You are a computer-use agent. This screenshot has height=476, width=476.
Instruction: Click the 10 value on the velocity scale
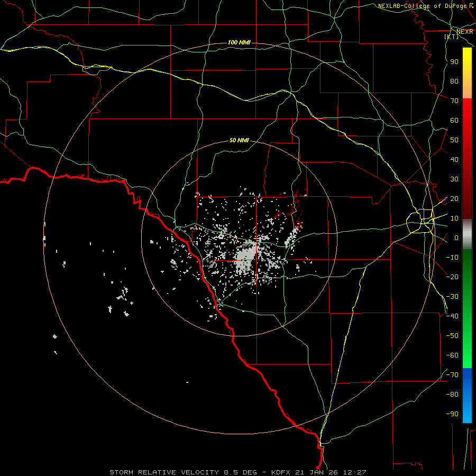click(x=454, y=218)
